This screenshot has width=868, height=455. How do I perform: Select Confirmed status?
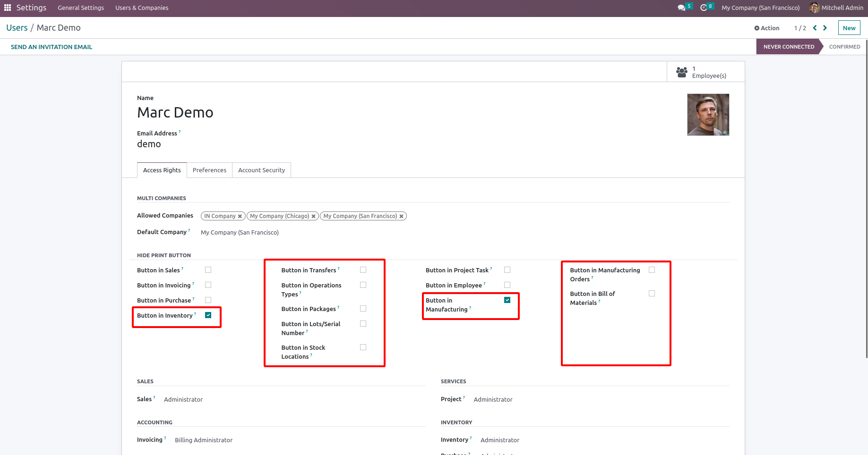coord(844,47)
